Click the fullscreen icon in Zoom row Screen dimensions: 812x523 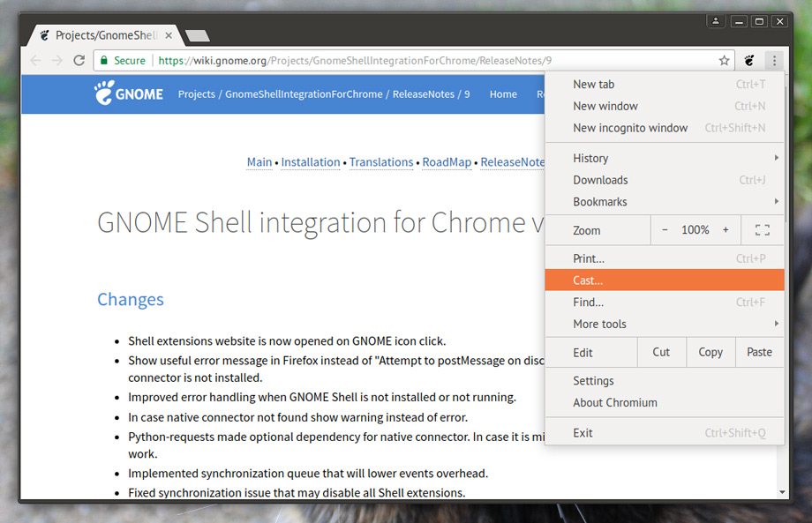(x=763, y=230)
